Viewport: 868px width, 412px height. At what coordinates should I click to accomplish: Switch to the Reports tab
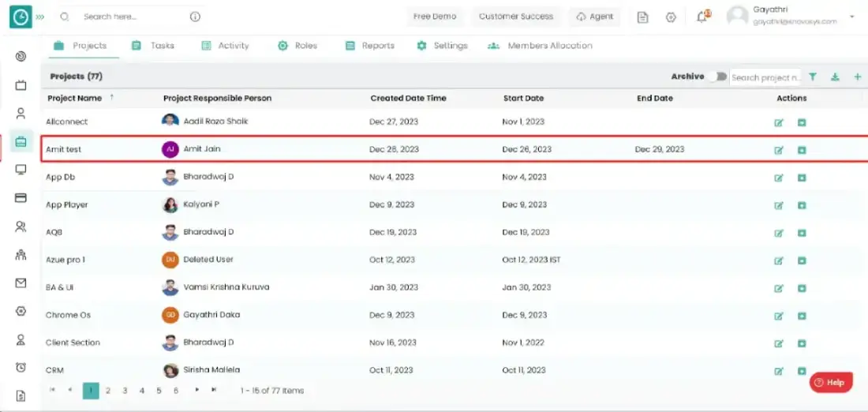tap(370, 46)
